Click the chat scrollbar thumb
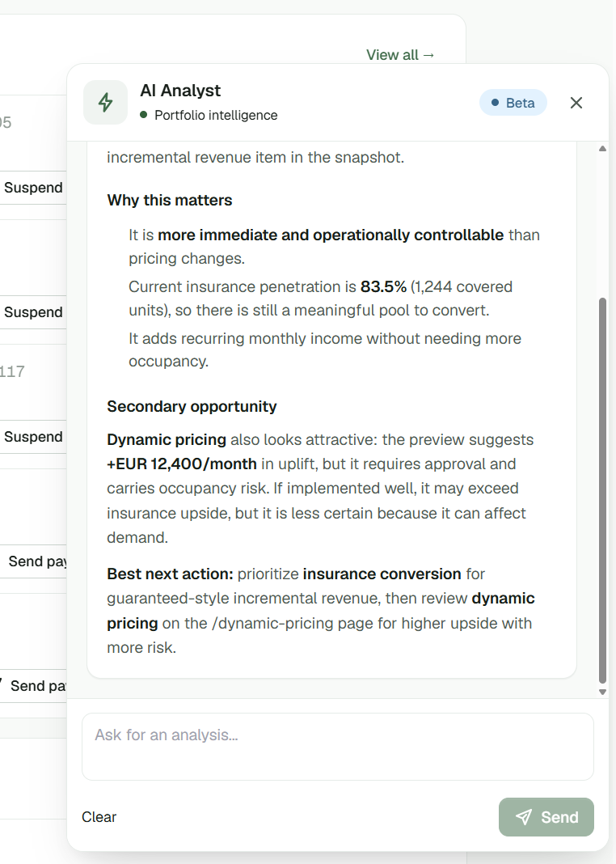The width and height of the screenshot is (616, 864). click(x=603, y=490)
